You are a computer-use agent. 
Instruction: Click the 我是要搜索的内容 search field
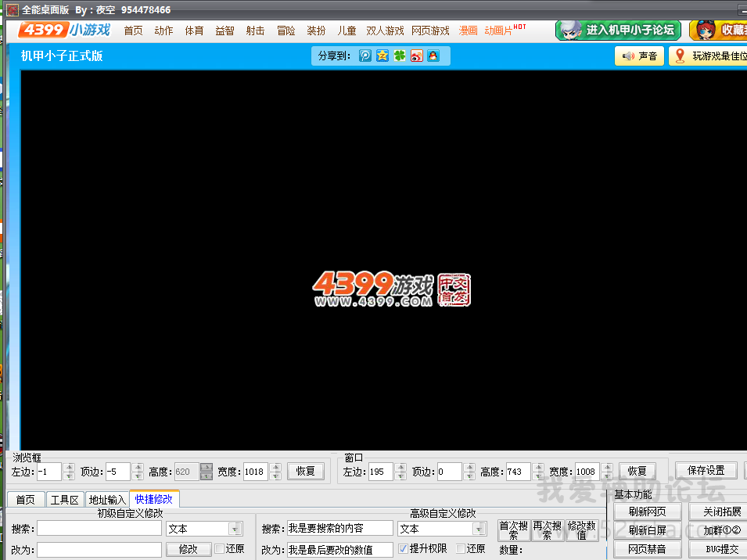[x=340, y=529]
